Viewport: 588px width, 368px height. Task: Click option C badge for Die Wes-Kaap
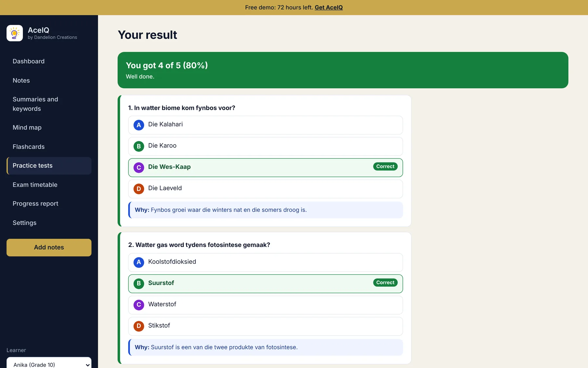pos(139,167)
